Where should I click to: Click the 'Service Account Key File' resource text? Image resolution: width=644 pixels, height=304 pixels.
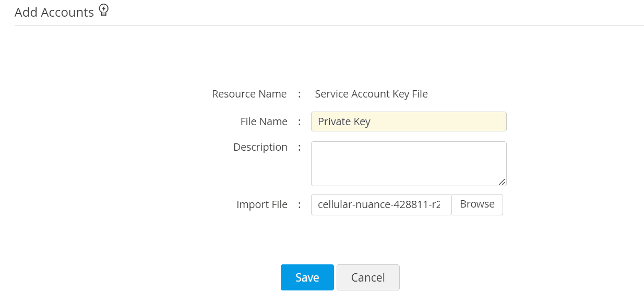(371, 94)
